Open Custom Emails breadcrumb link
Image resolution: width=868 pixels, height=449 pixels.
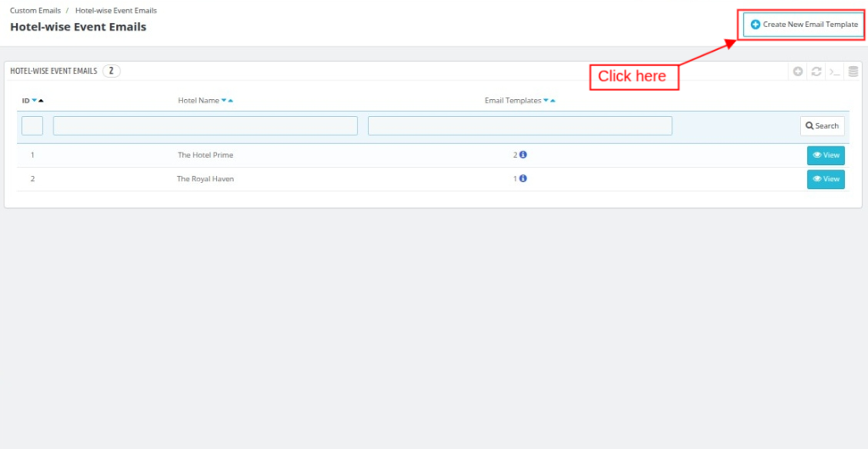35,10
